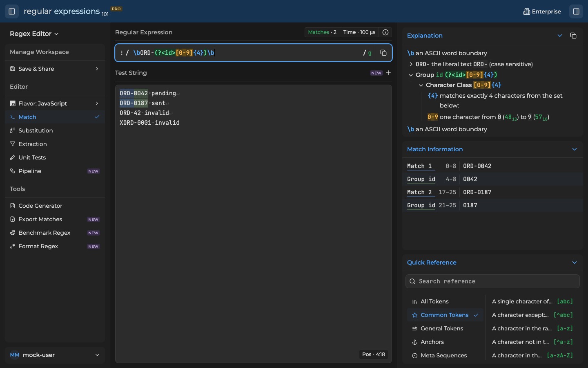
Task: Focus the Search reference field
Action: pyautogui.click(x=493, y=281)
